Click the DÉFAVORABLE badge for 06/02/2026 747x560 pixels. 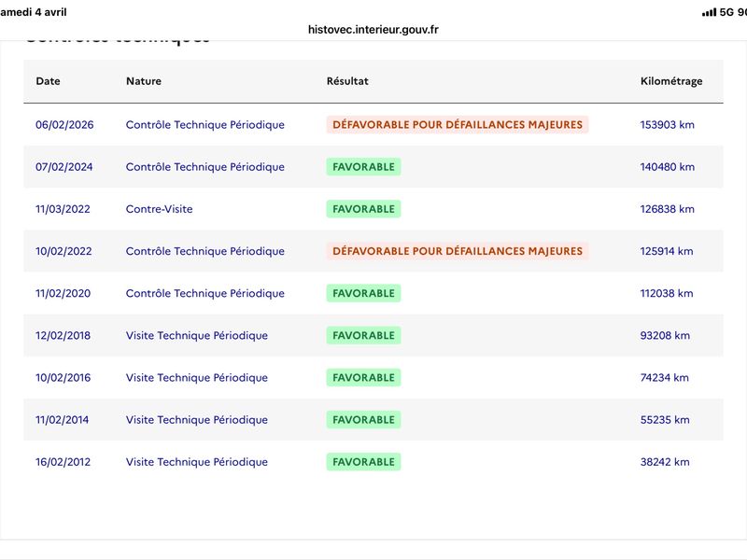458,125
